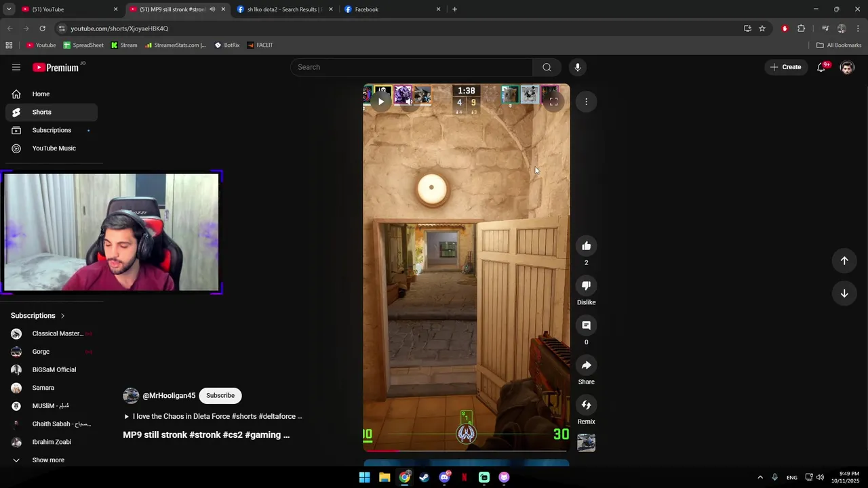Screen dimensions: 868x488
Task: Open YouTube Music from the sidebar
Action: point(52,148)
